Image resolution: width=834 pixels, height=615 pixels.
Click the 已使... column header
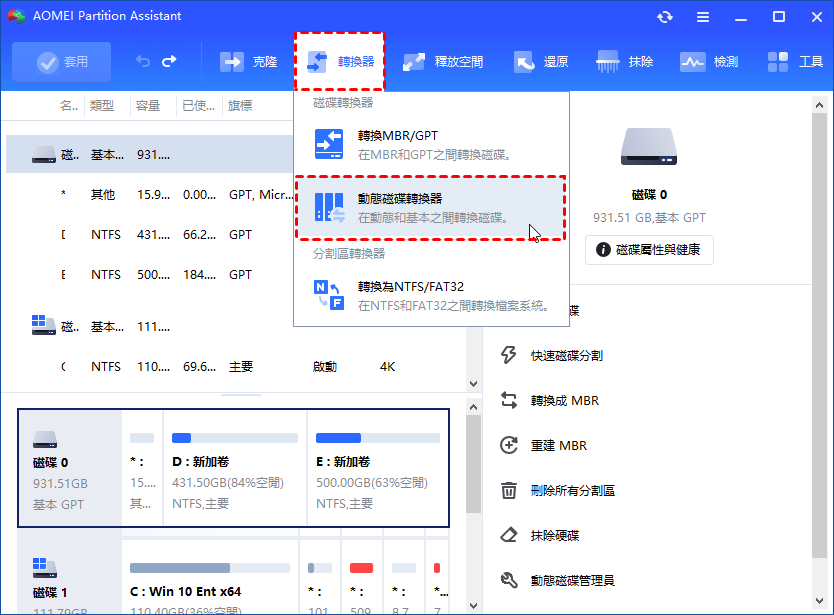point(198,106)
